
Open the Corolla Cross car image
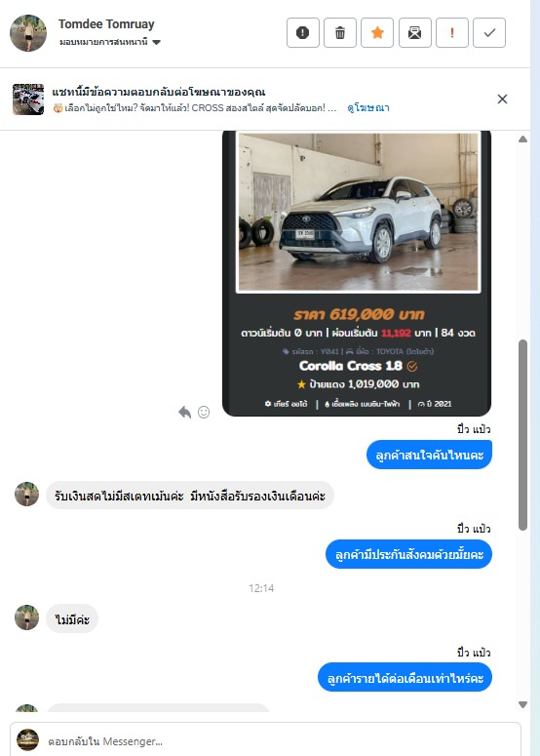[359, 212]
